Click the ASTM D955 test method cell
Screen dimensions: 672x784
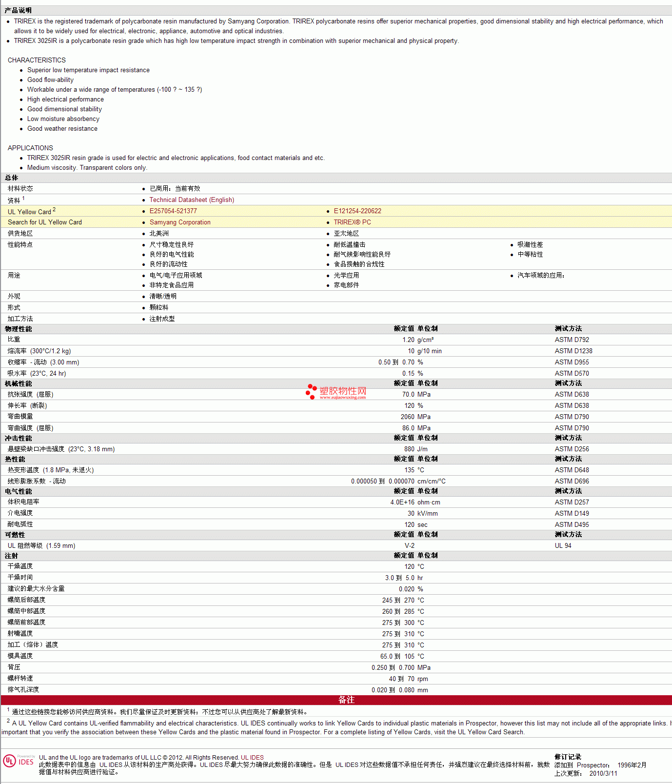click(x=572, y=362)
